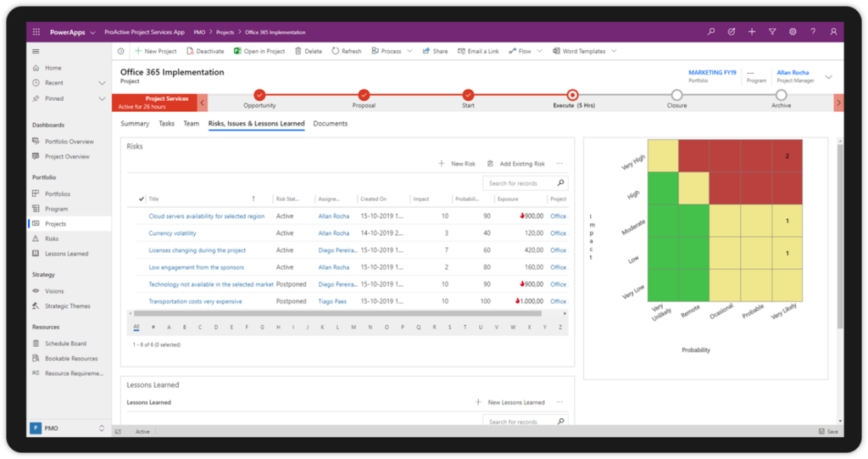Screen dimensions: 868x459
Task: Open the MARKETING FY19 portfolio link
Action: click(x=712, y=73)
